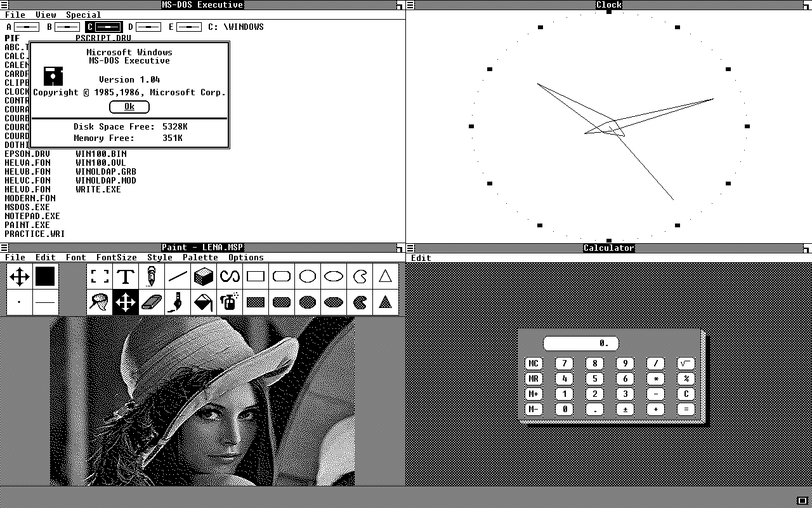Select the hollow Rounded Rectangle tool
The image size is (812, 508).
point(282,276)
